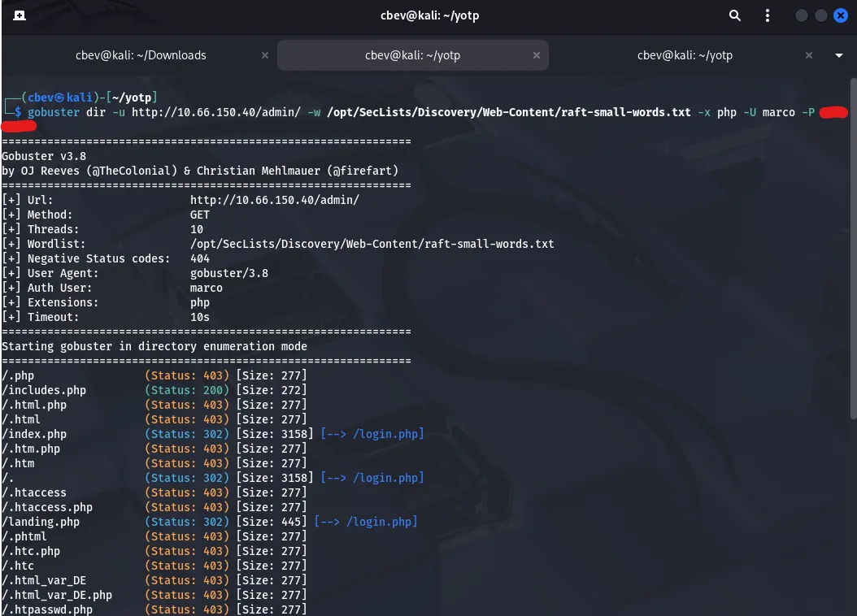Minimize the terminal window
Image resolution: width=857 pixels, height=616 pixels.
point(802,15)
